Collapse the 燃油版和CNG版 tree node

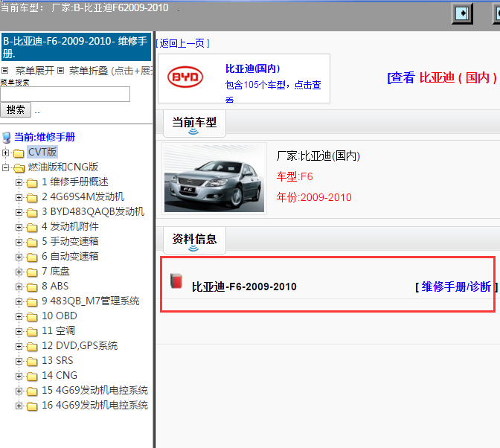pyautogui.click(x=5, y=167)
